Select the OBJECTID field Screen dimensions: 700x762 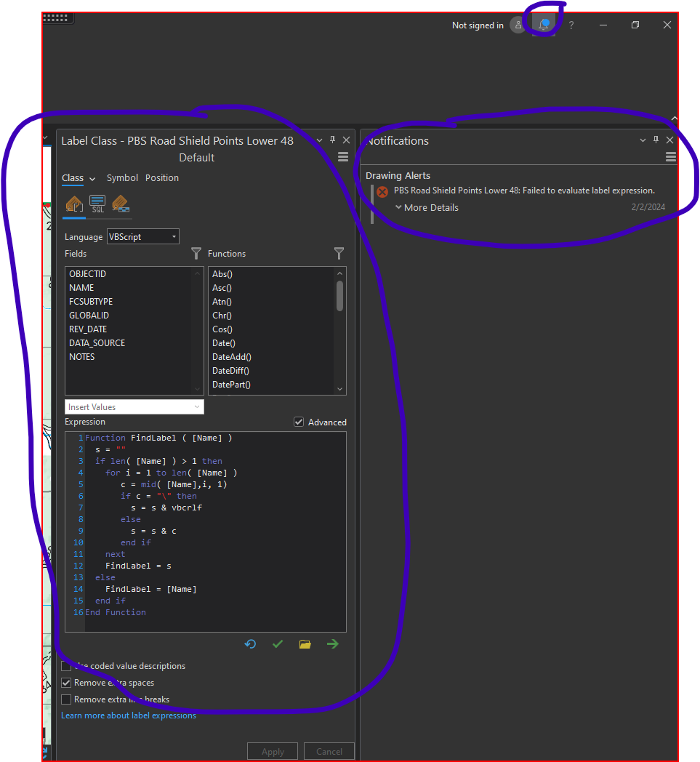coord(87,274)
